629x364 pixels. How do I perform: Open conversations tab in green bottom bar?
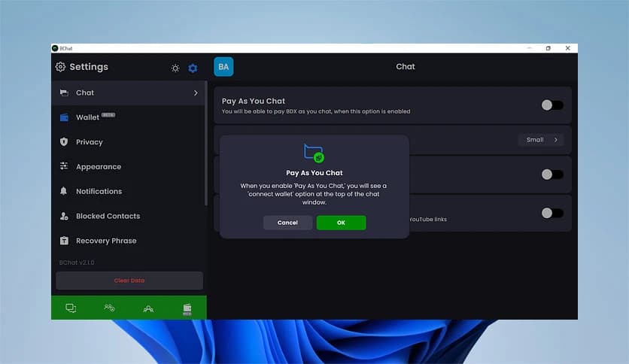[x=71, y=308]
